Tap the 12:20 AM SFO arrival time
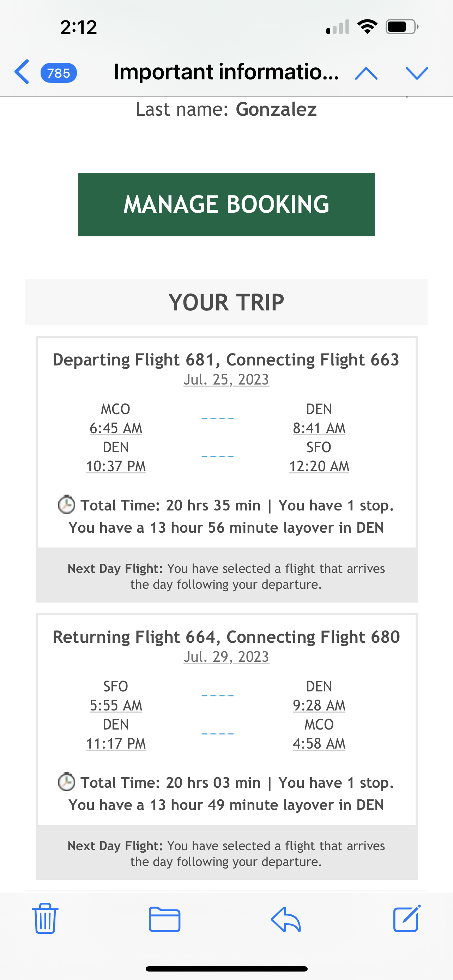 click(x=319, y=466)
